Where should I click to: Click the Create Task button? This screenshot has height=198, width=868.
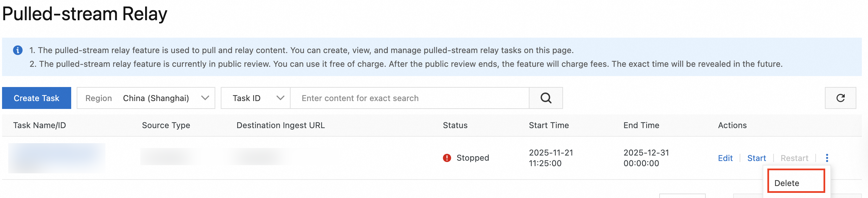pyautogui.click(x=37, y=98)
